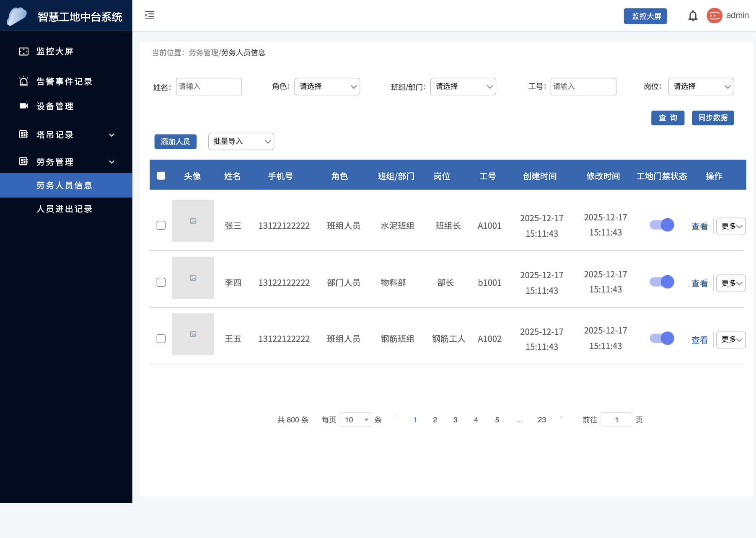Go to last page 23
This screenshot has width=756, height=538.
tap(542, 420)
